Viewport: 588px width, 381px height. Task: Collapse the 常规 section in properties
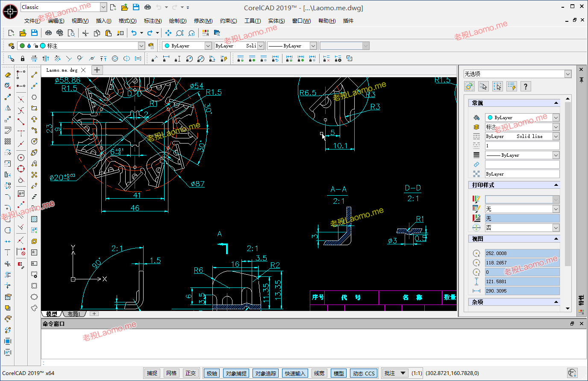[x=556, y=103]
